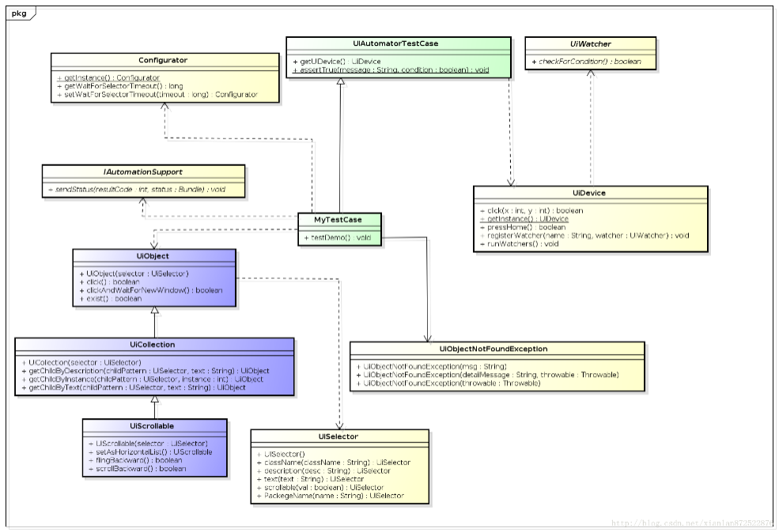Select the getChildByDescription method row
The image size is (779, 532).
(x=146, y=371)
